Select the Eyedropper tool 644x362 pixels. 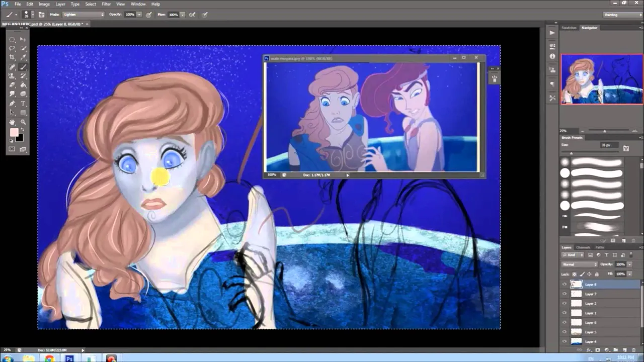23,57
